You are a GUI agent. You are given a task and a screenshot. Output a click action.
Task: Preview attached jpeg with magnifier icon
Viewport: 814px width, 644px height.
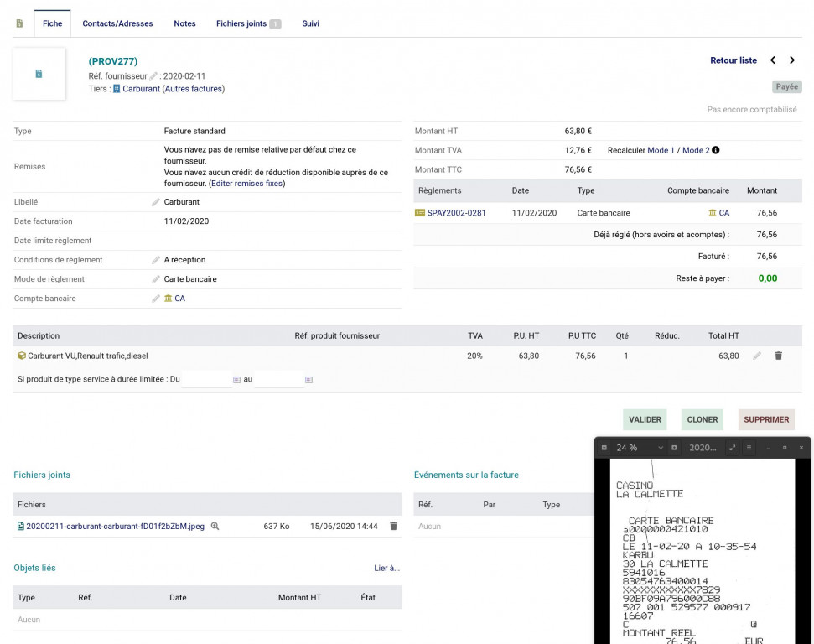(x=215, y=526)
